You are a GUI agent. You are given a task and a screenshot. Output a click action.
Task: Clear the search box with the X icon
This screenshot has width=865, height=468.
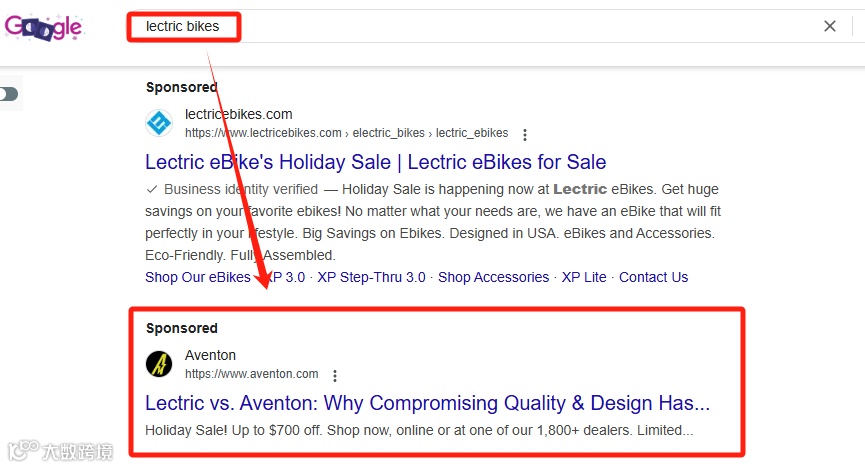click(x=829, y=27)
